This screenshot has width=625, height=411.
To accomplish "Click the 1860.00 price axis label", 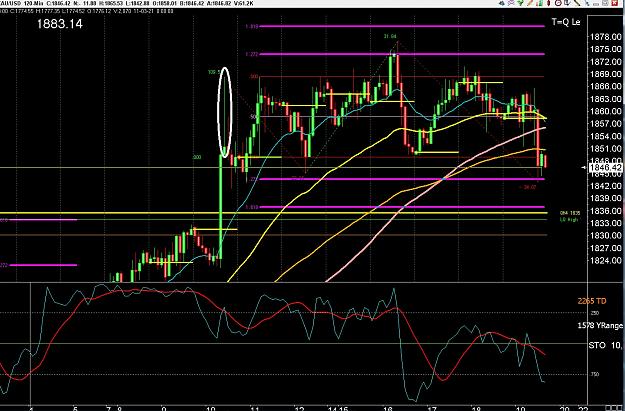I will [x=605, y=111].
